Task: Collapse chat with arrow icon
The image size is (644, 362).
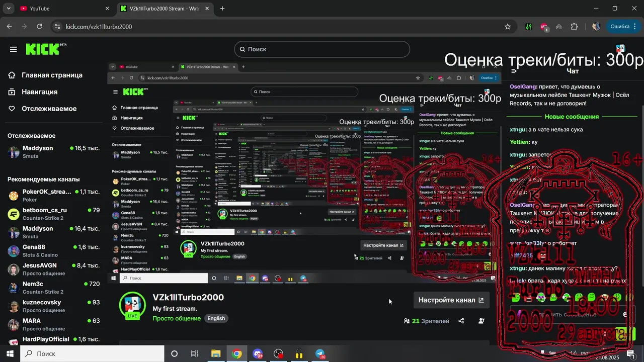Action: point(514,71)
